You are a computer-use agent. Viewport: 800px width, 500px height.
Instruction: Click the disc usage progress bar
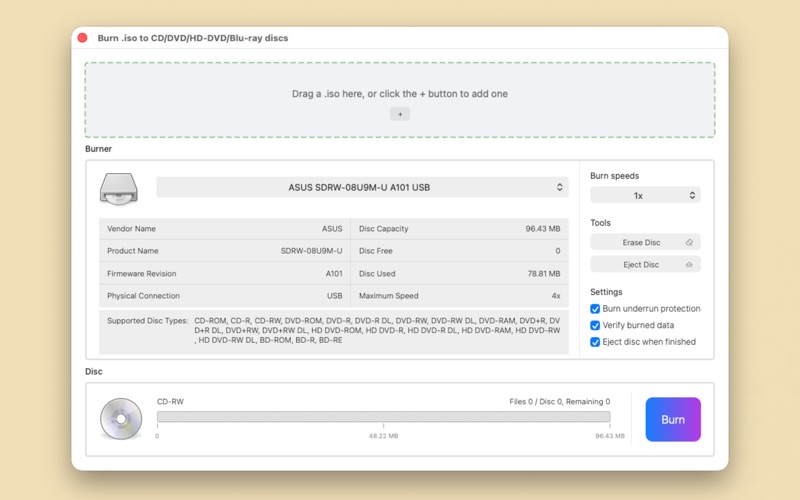[384, 417]
